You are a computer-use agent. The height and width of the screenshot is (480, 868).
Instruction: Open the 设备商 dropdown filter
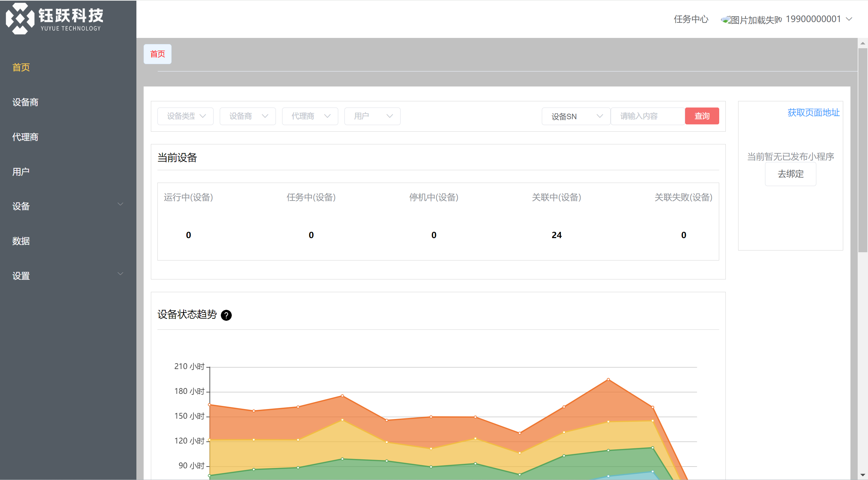click(x=248, y=116)
